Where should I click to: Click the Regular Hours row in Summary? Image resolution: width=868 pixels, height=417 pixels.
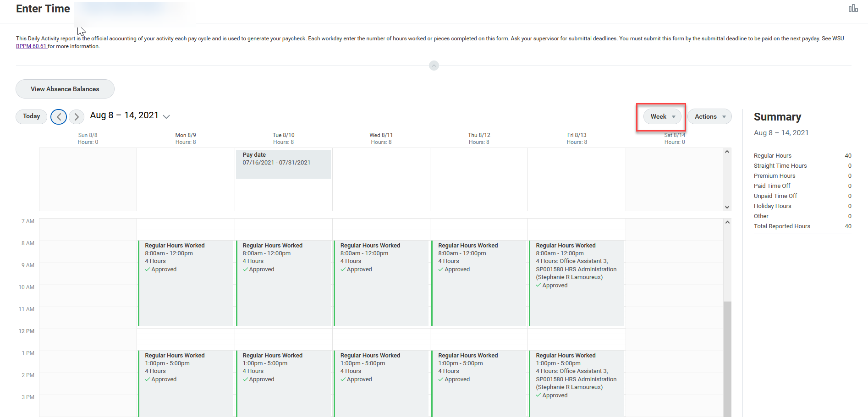pos(801,155)
